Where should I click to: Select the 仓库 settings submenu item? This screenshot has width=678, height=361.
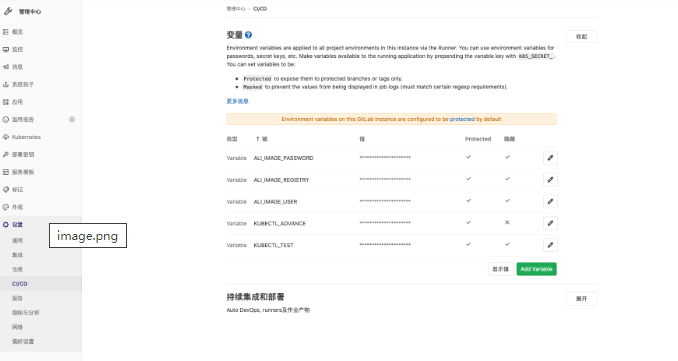pos(17,269)
